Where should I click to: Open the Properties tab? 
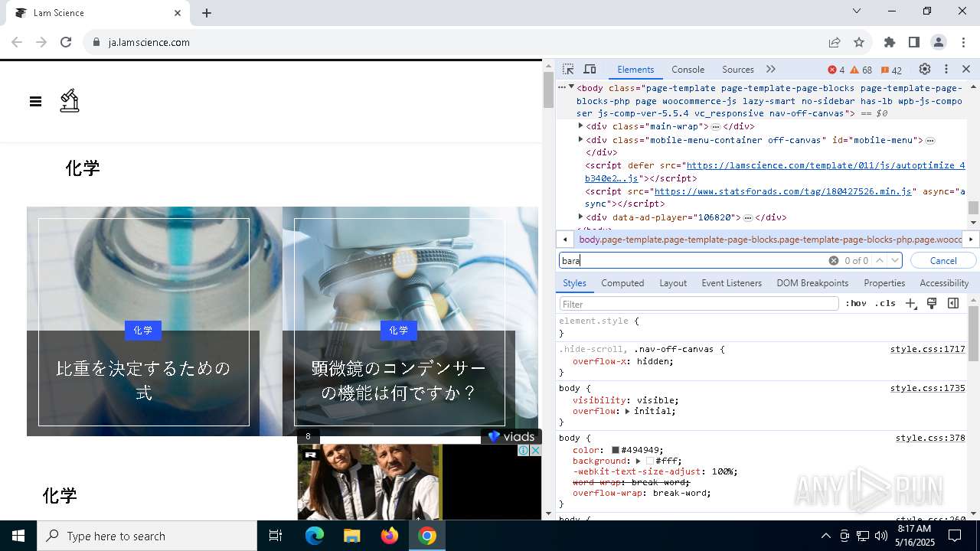point(884,283)
